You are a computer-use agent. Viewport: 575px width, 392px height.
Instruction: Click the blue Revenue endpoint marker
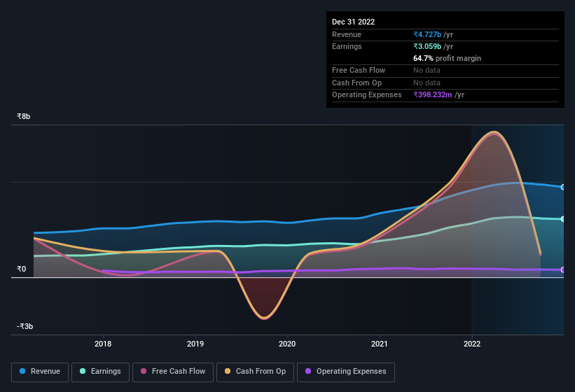click(563, 187)
